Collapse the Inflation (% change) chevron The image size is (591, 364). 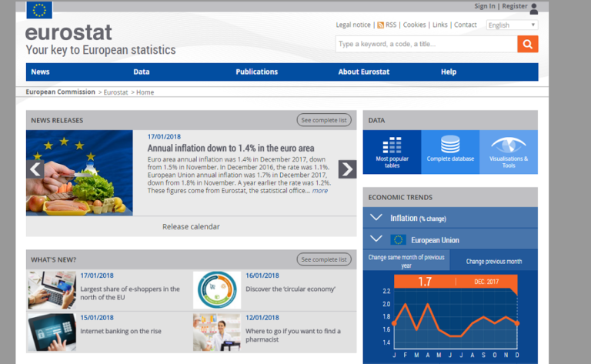[x=376, y=218]
